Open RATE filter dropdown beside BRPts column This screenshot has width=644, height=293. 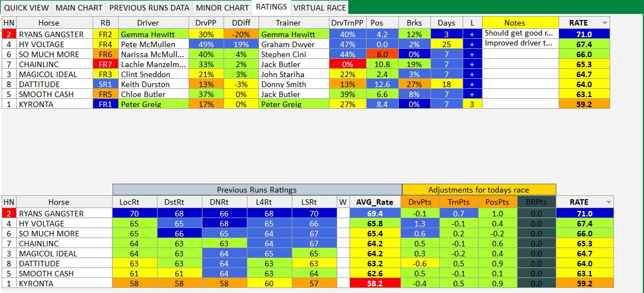pyautogui.click(x=609, y=203)
